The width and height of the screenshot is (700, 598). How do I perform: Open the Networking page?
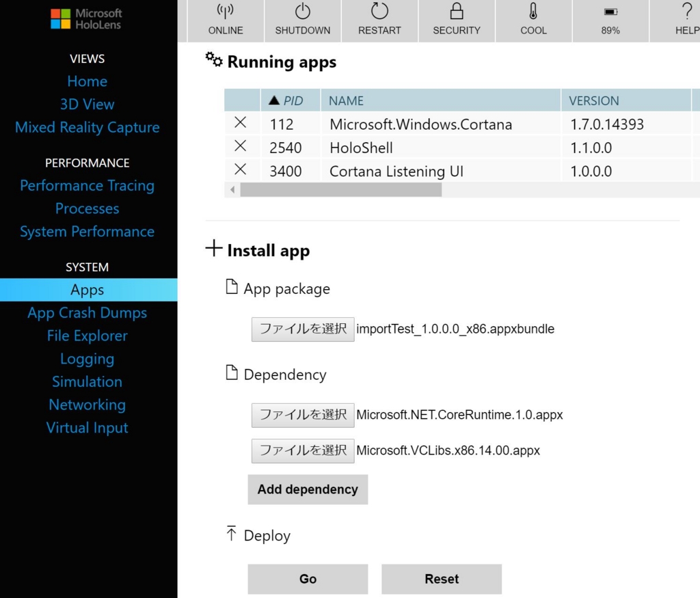tap(87, 405)
